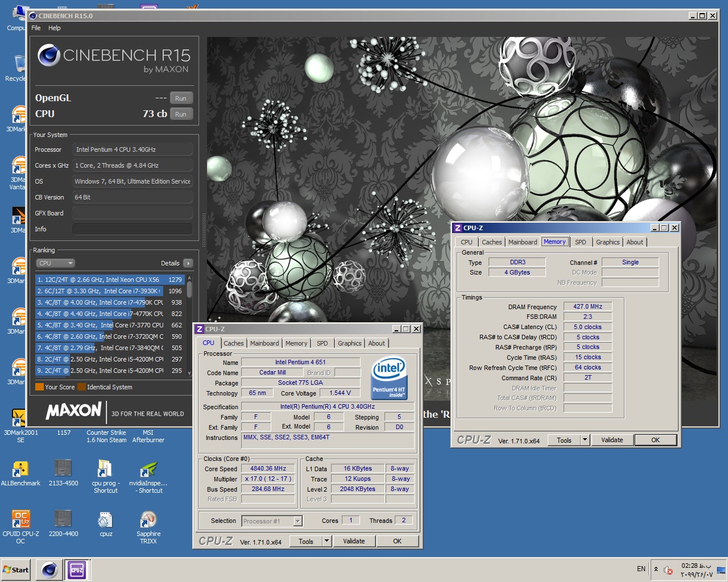Click the Z icon in front CPU-Z title bar
Image resolution: width=728 pixels, height=582 pixels.
click(200, 329)
